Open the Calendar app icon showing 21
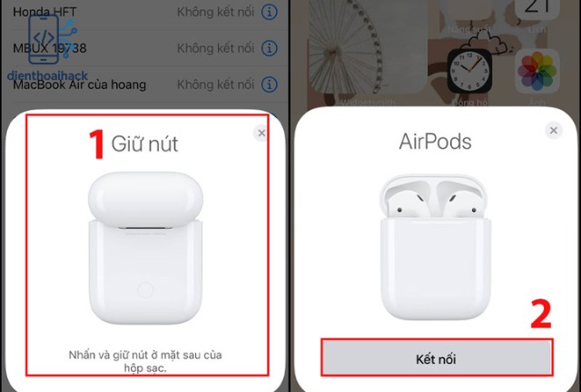This screenshot has width=581, height=392. tap(537, 9)
